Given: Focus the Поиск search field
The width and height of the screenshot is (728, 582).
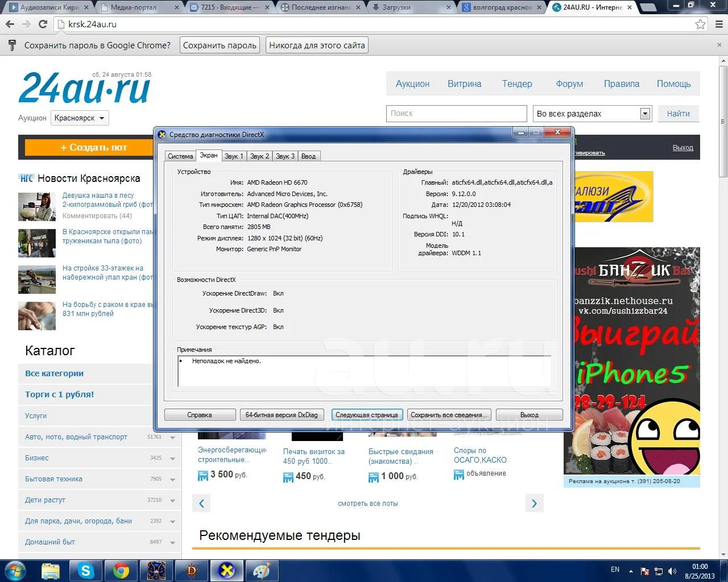Looking at the screenshot, I should pyautogui.click(x=457, y=113).
